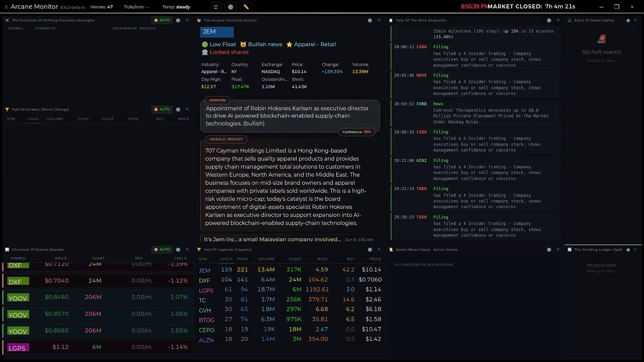Viewport: 644px width, 362px height.
Task: Pop out the Chronicle Of Events panel
Action: click(187, 249)
